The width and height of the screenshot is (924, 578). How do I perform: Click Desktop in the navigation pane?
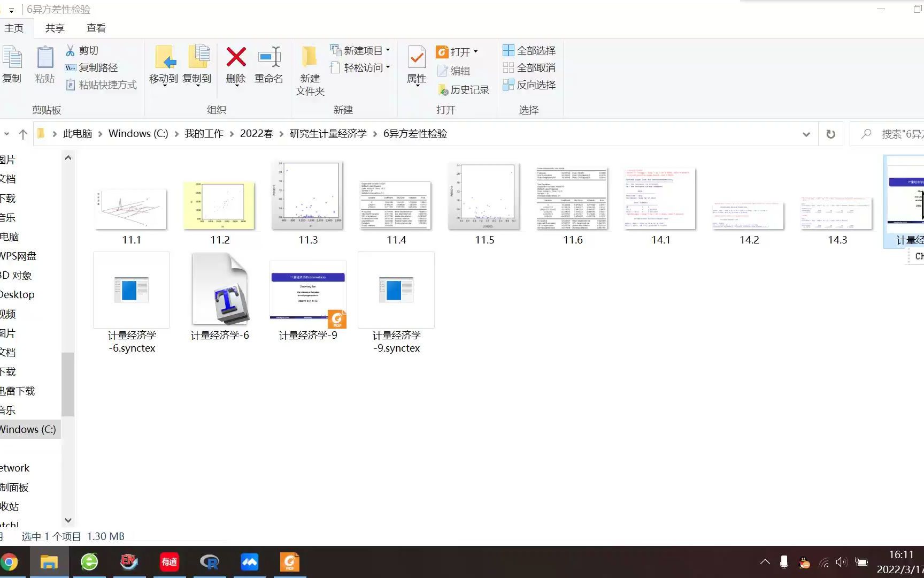coord(18,294)
